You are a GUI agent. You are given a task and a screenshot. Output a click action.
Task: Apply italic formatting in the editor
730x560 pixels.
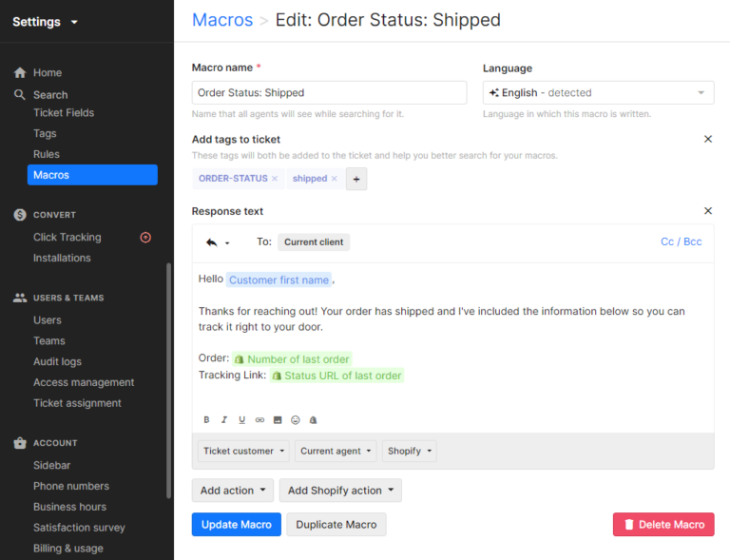(224, 419)
